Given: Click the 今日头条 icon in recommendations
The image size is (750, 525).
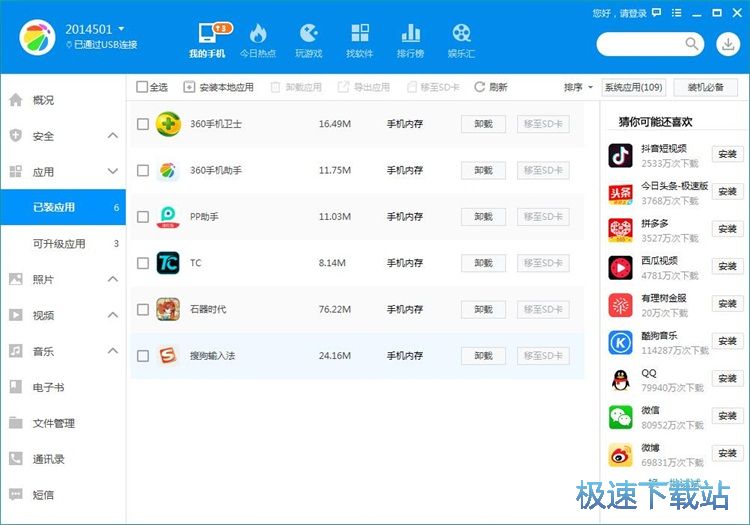Looking at the screenshot, I should click(620, 193).
